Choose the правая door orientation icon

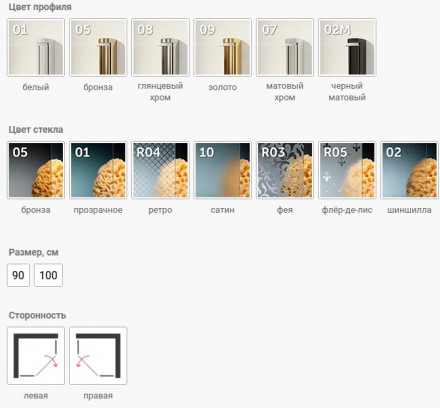click(98, 356)
